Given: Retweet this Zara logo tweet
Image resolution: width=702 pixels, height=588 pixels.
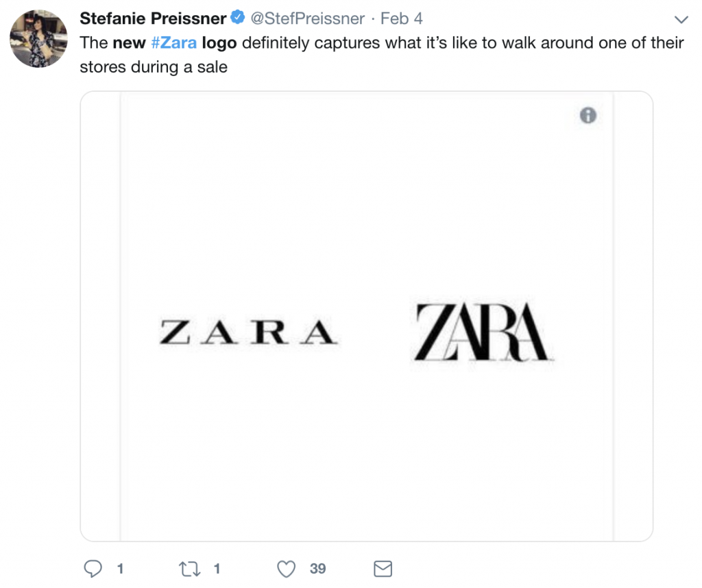Looking at the screenshot, I should tap(187, 569).
